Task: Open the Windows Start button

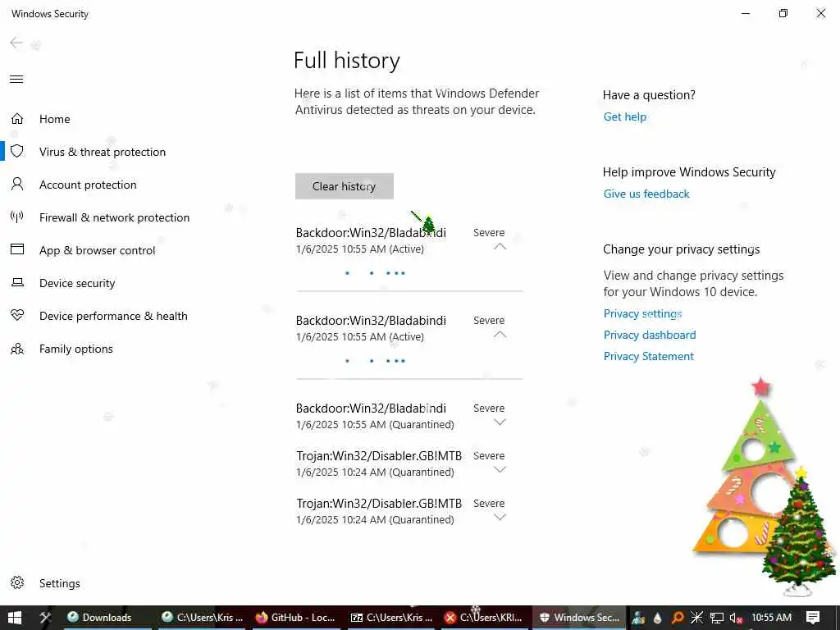Action: tap(15, 618)
